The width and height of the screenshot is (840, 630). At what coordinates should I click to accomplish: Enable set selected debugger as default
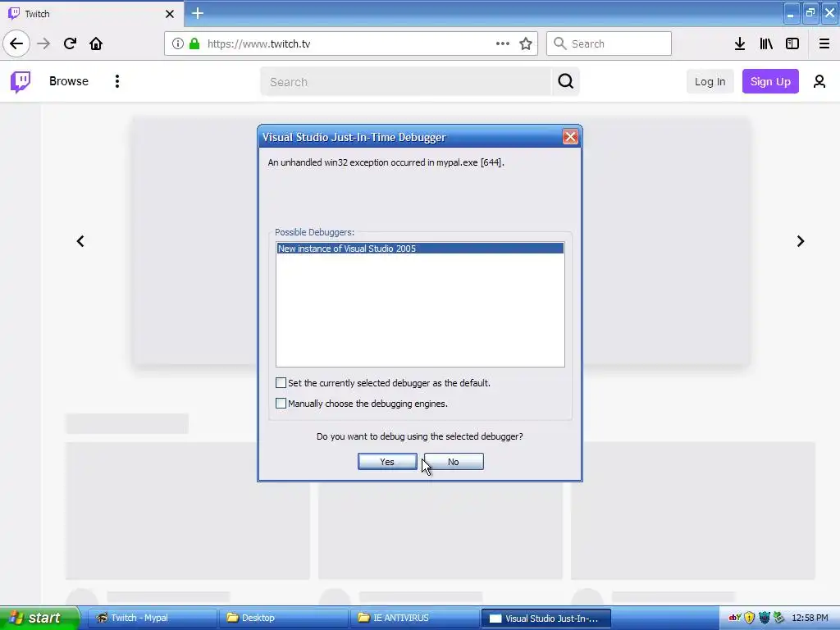(x=281, y=382)
